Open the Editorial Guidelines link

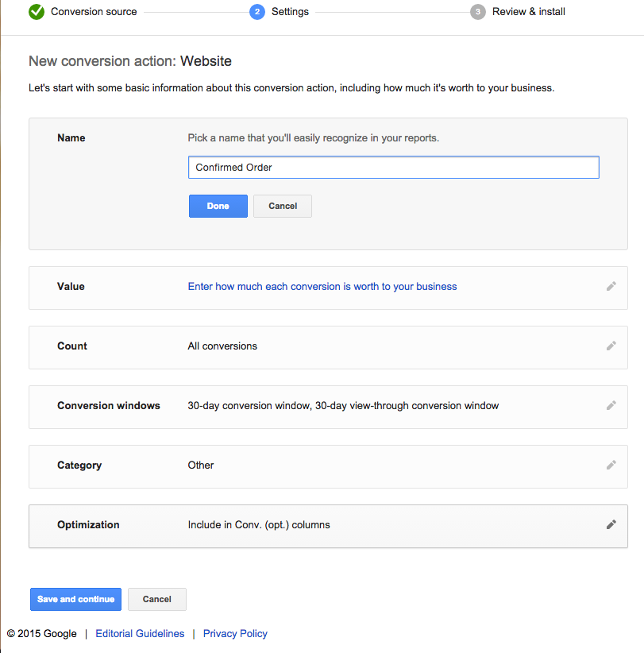pyautogui.click(x=140, y=633)
